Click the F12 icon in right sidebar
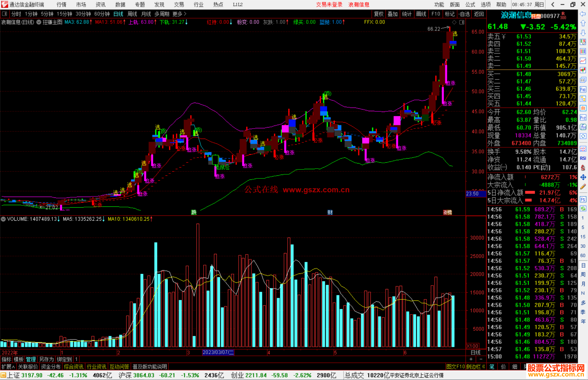 coord(583,118)
